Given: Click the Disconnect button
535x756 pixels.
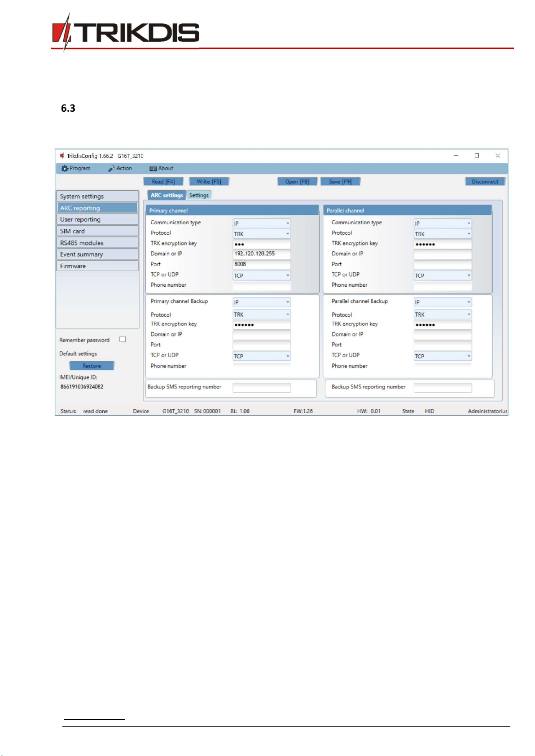Looking at the screenshot, I should point(485,182).
